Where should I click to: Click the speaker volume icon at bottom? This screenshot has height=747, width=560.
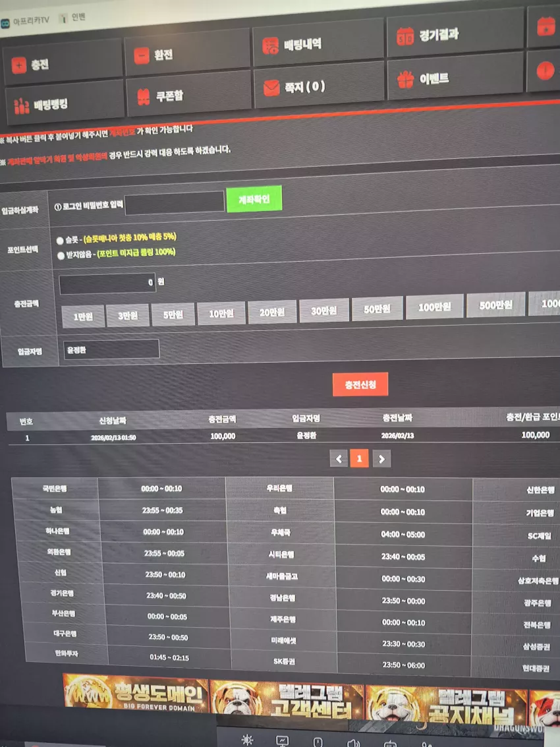pyautogui.click(x=353, y=742)
